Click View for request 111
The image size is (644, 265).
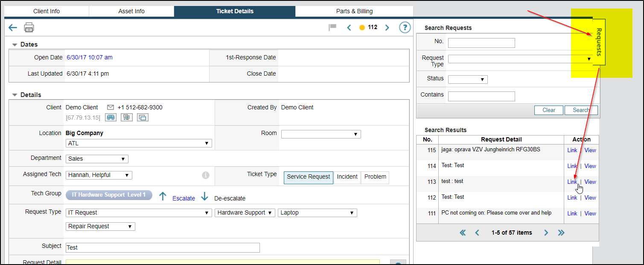[590, 214]
